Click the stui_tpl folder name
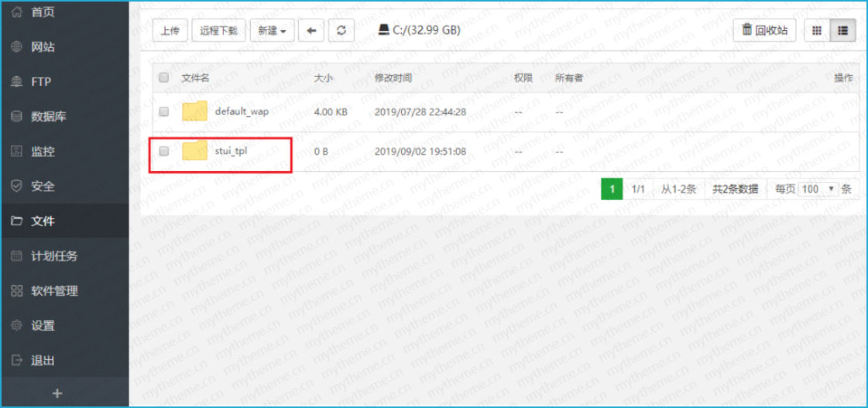Viewport: 868px width, 408px height. click(x=231, y=150)
